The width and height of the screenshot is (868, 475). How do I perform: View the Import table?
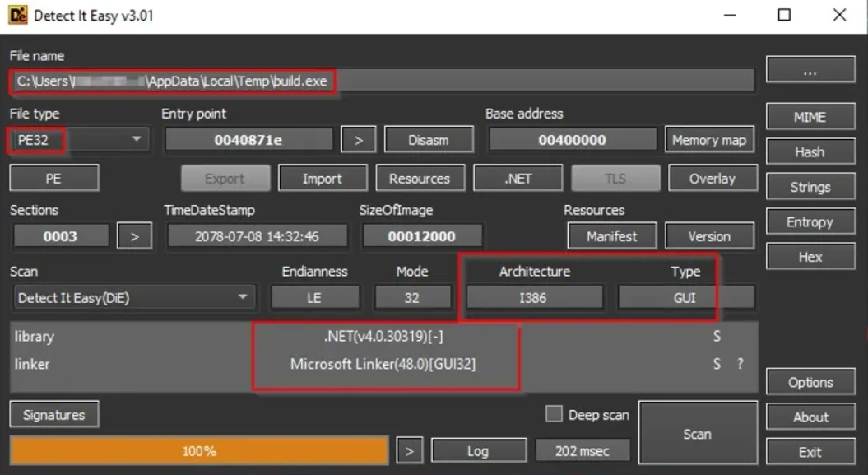pyautogui.click(x=322, y=179)
